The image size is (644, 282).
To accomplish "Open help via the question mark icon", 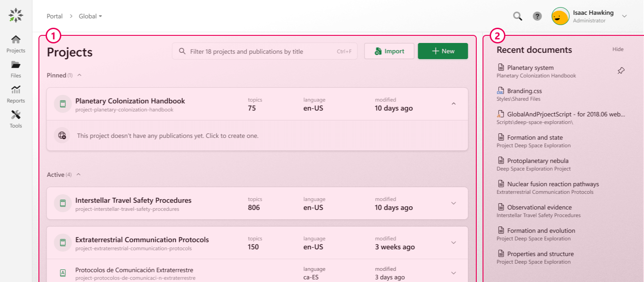I will (537, 16).
